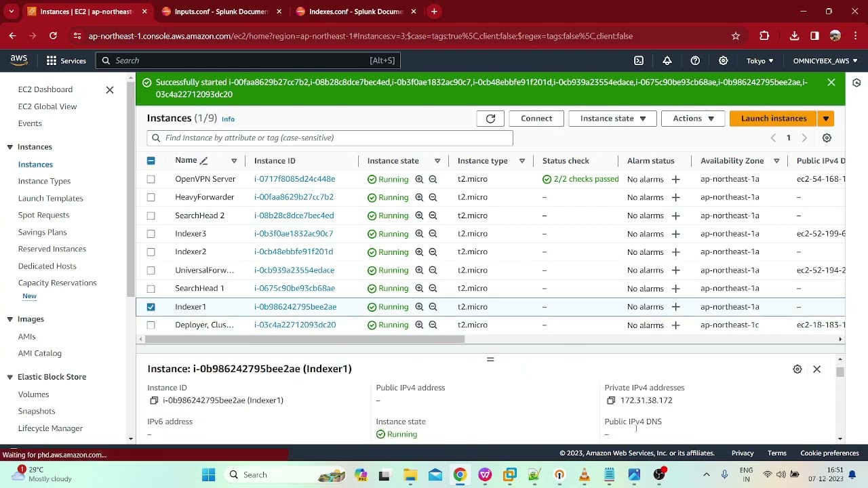Bookmark this page with star icon

click(x=736, y=36)
